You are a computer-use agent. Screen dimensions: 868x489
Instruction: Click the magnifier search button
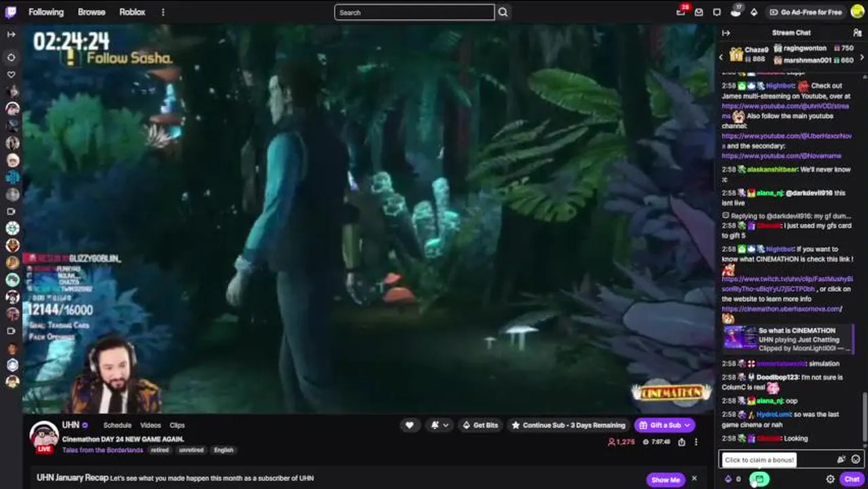pos(503,12)
